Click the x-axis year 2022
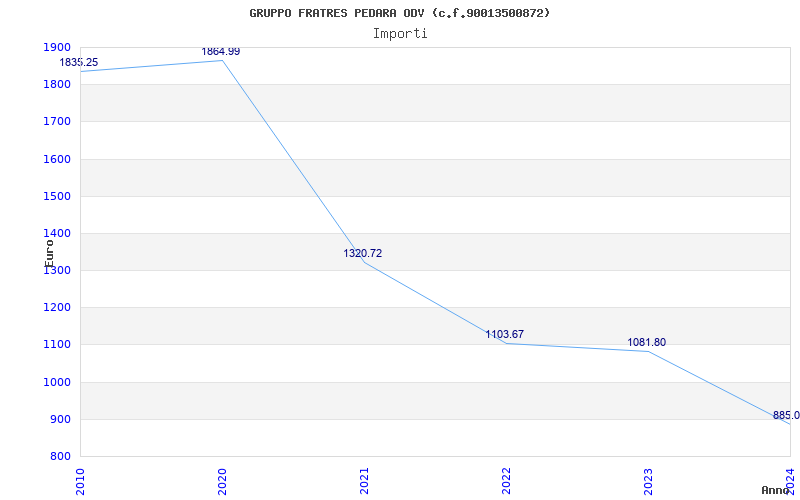This screenshot has height=500, width=800. click(506, 481)
